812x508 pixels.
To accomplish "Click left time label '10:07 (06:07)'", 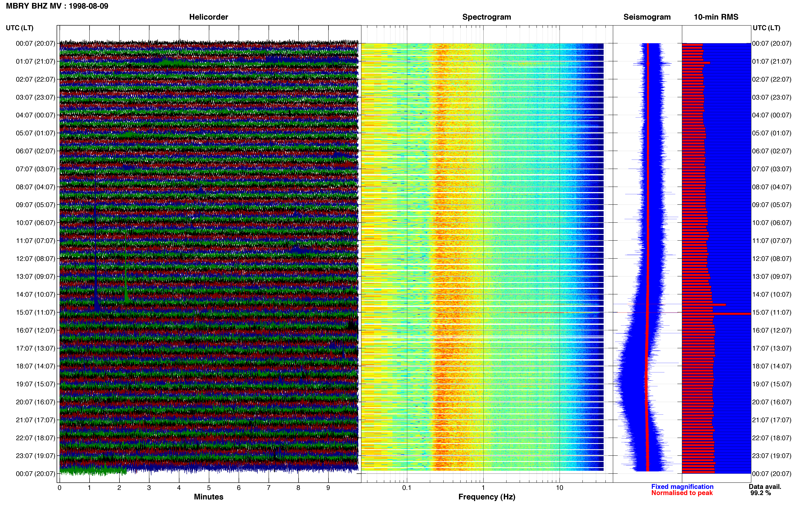I will [35, 223].
